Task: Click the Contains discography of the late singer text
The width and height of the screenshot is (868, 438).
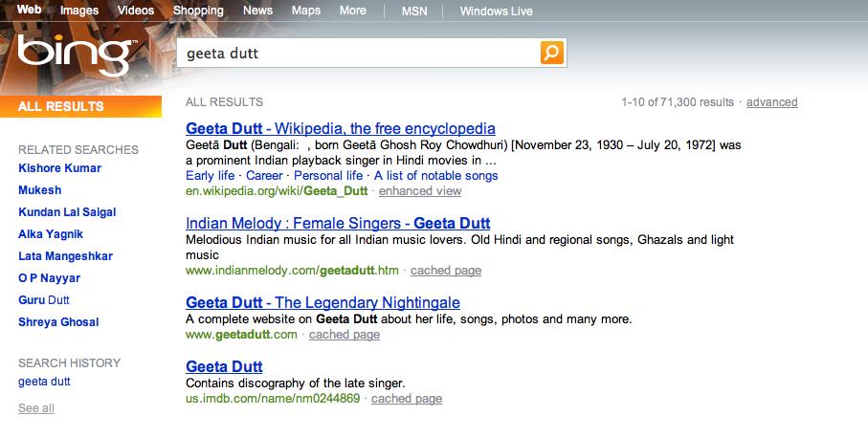Action: 296,383
